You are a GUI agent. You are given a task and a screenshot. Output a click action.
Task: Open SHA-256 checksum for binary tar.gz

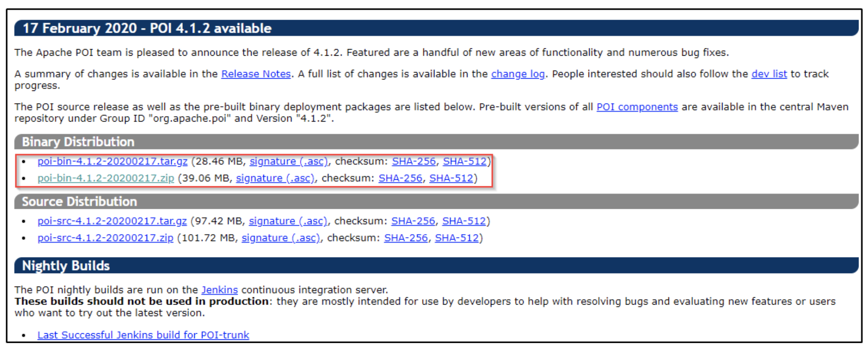pyautogui.click(x=414, y=161)
